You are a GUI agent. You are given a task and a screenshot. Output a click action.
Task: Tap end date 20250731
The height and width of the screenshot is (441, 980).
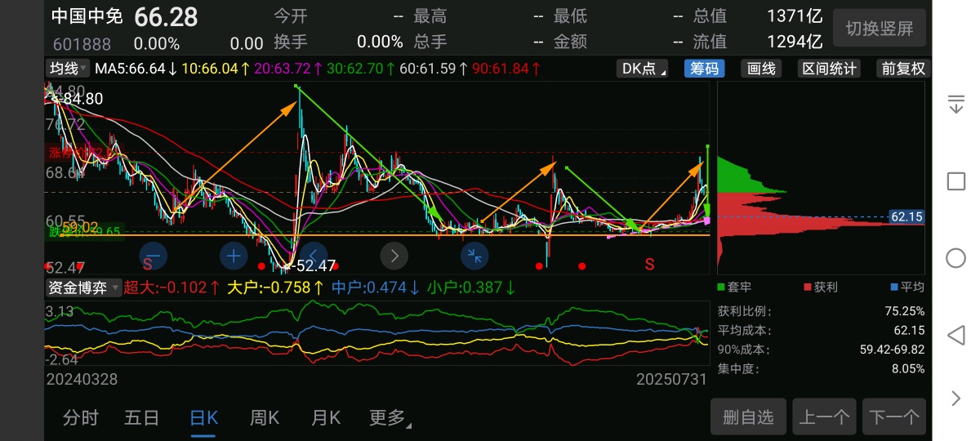[x=672, y=380]
